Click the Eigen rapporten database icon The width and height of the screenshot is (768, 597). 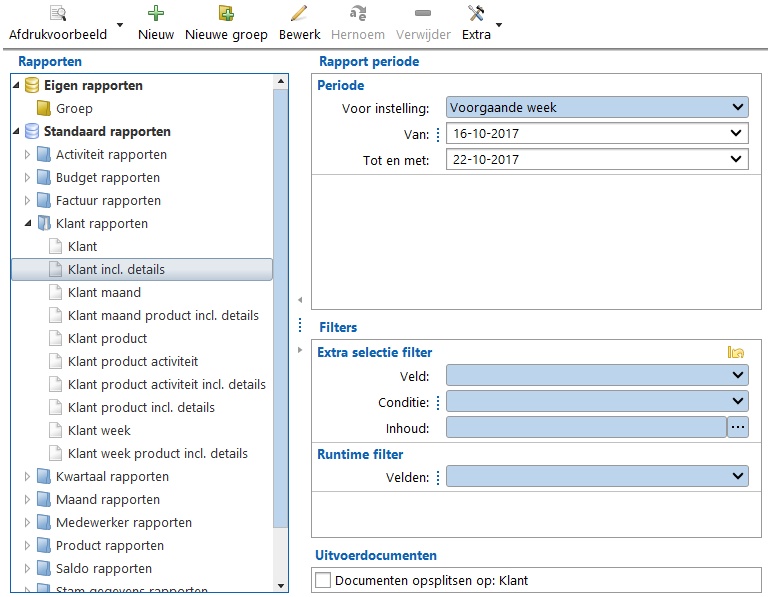tap(31, 86)
